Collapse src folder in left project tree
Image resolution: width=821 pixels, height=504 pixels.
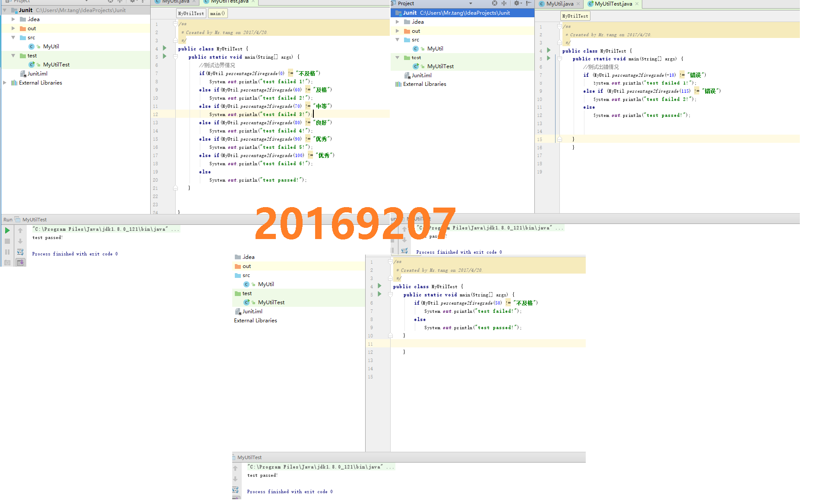pyautogui.click(x=13, y=38)
